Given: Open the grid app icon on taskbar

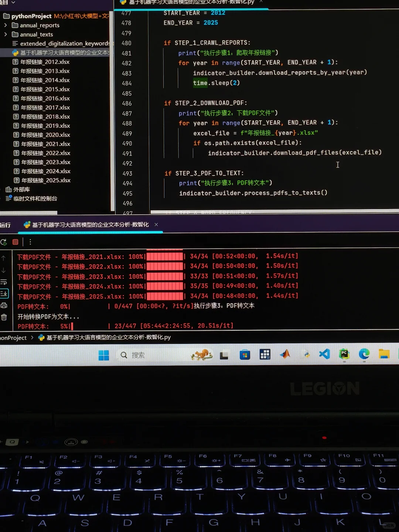Looking at the screenshot, I should point(265,355).
